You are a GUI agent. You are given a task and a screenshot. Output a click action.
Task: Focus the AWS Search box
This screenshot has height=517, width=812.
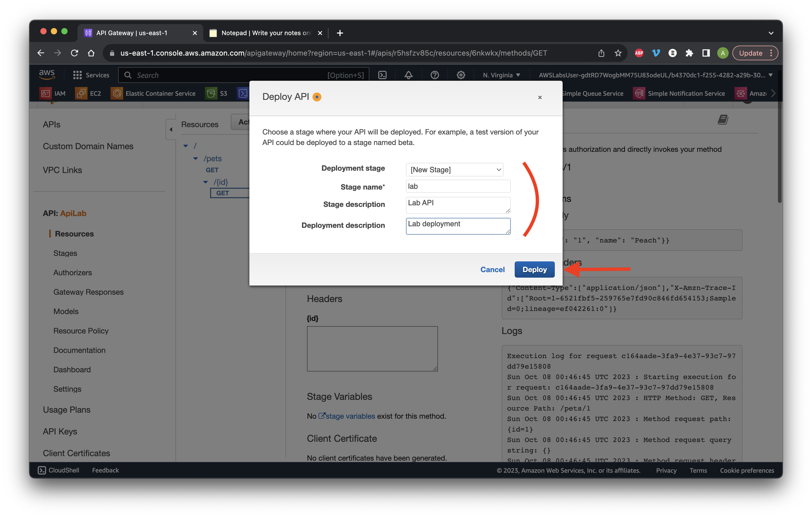(x=243, y=75)
